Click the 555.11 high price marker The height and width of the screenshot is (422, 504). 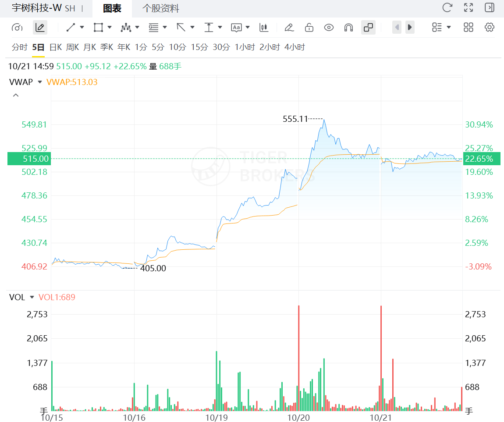click(x=295, y=119)
